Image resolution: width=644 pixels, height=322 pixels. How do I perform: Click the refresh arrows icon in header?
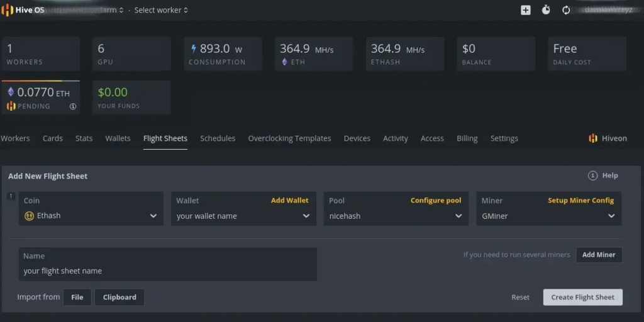pyautogui.click(x=566, y=10)
